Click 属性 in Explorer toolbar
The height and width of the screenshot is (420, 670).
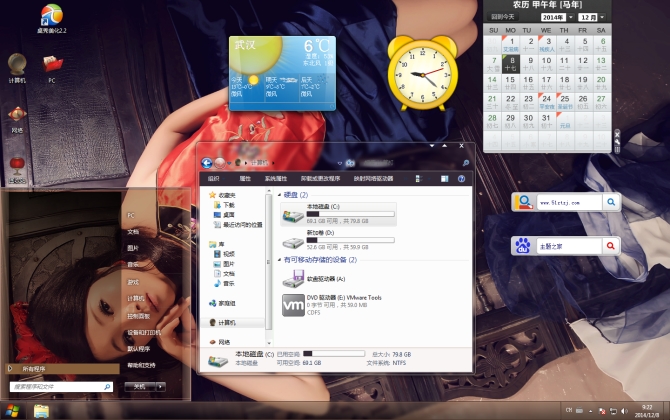coord(245,179)
